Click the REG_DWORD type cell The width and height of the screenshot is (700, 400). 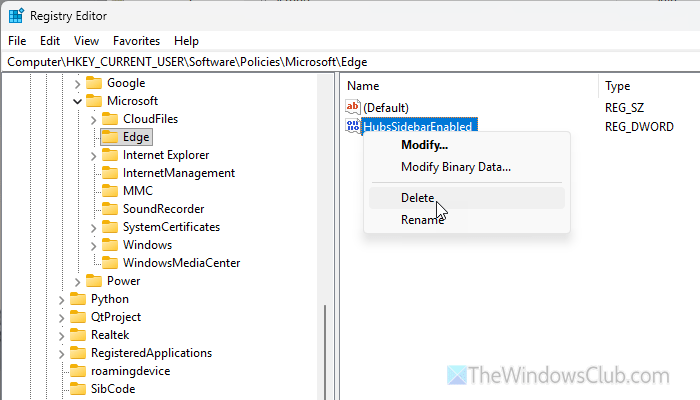tap(639, 127)
